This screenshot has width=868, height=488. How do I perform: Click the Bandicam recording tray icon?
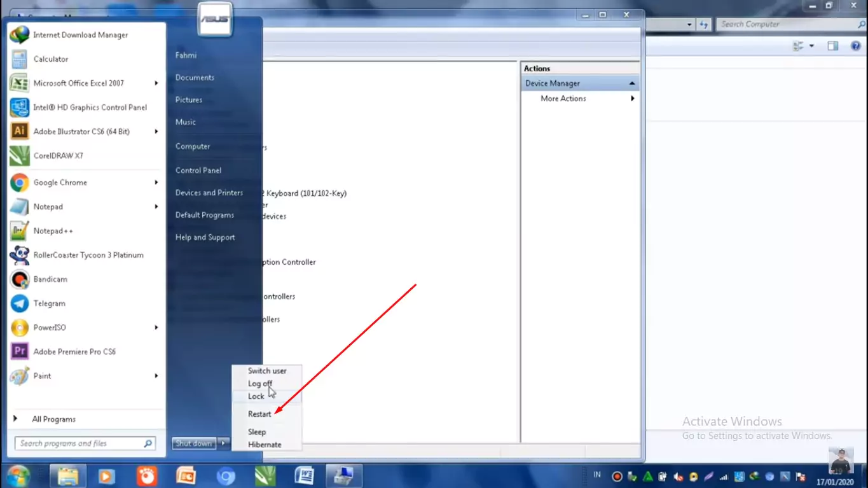pos(617,477)
